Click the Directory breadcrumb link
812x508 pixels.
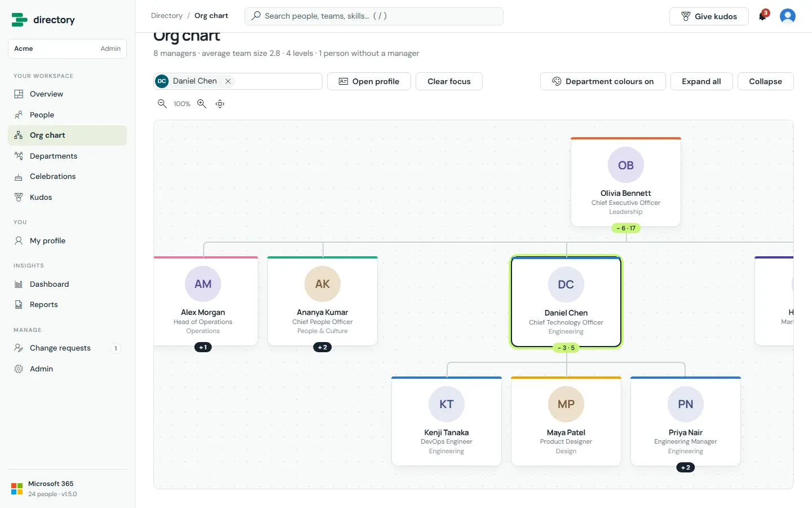(x=167, y=16)
